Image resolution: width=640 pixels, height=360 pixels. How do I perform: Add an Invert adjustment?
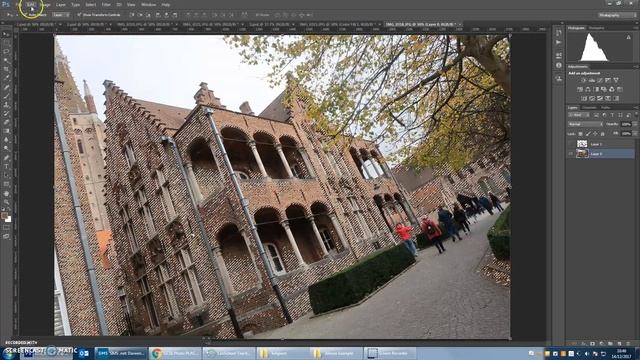click(584, 98)
